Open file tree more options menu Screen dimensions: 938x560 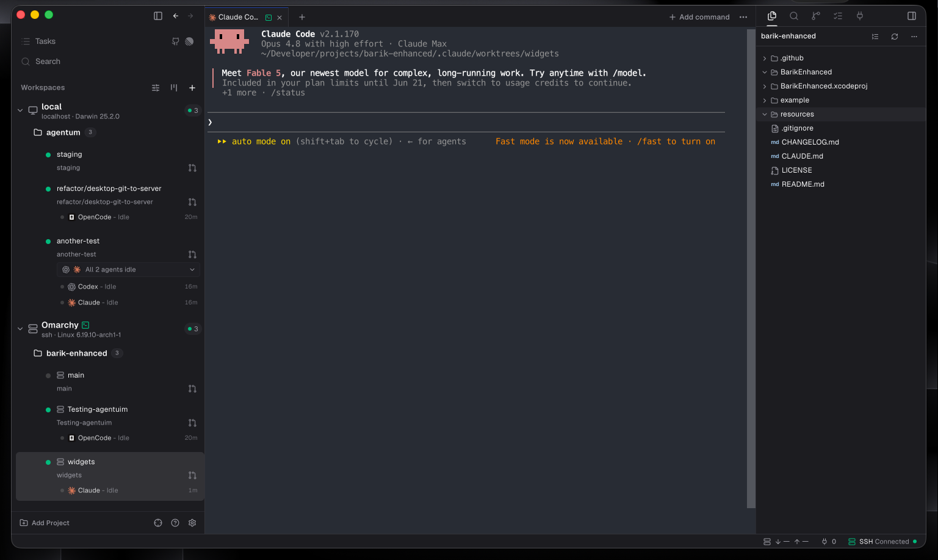[914, 37]
